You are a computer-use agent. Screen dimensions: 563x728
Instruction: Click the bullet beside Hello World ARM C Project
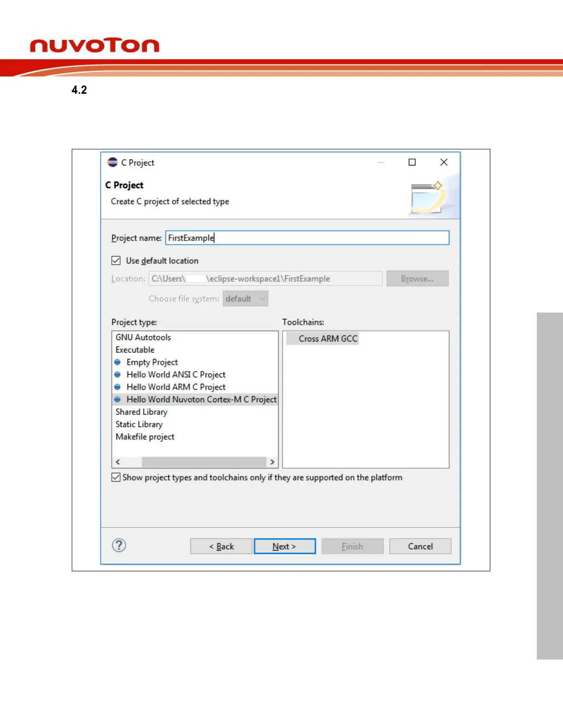[x=118, y=387]
